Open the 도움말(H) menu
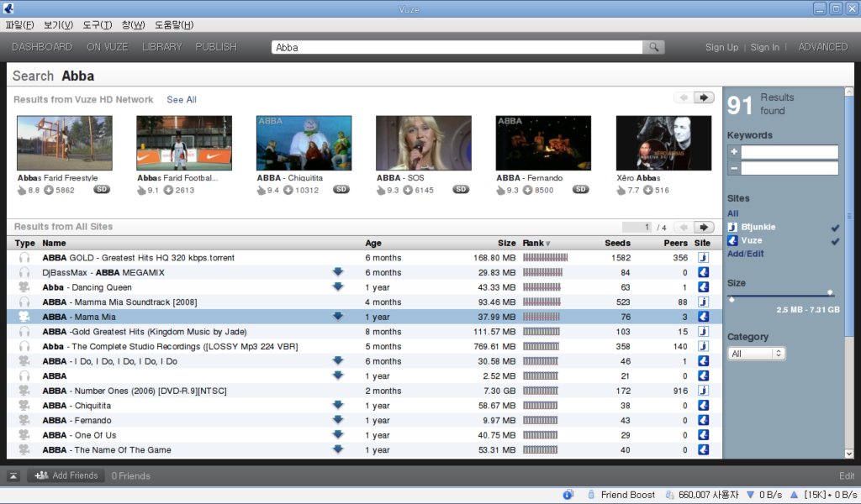This screenshot has height=504, width=861. pyautogui.click(x=174, y=24)
